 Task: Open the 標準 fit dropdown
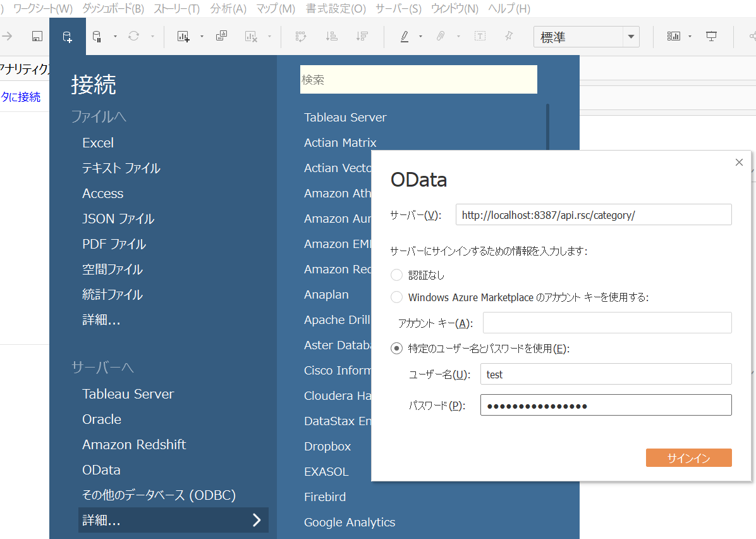coord(631,37)
